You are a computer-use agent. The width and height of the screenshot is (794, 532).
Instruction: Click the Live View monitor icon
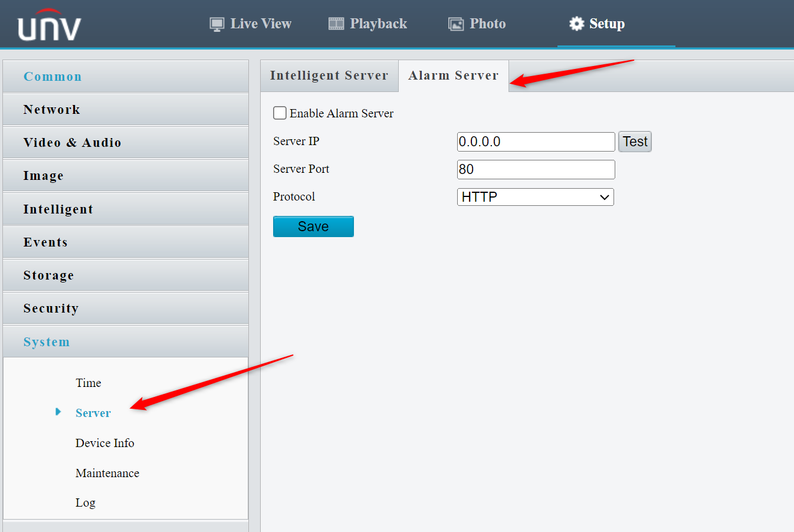tap(216, 23)
